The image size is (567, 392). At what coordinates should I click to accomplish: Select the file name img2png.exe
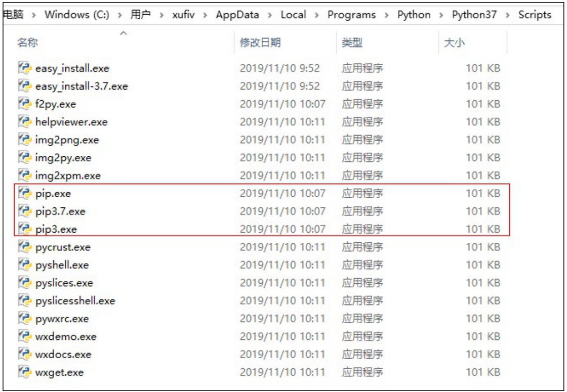pyautogui.click(x=67, y=140)
